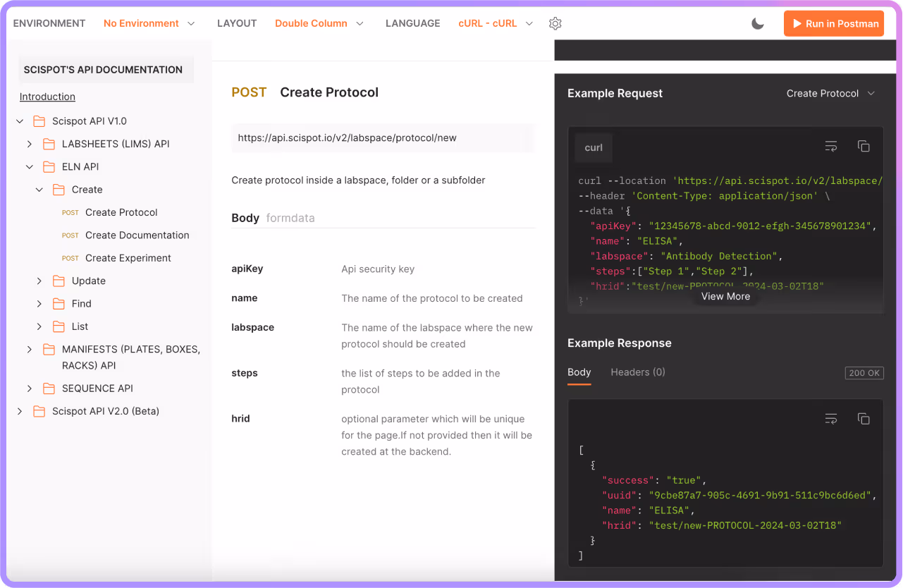This screenshot has height=588, width=903.
Task: Click View More to expand the request
Action: (x=725, y=296)
